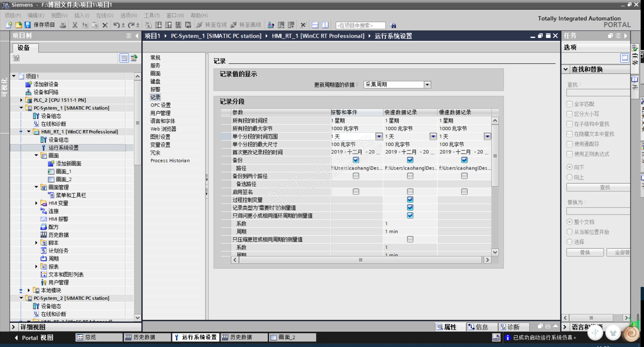Open 历史数据 node in the project tree
The width and height of the screenshot is (644, 347).
[58, 235]
